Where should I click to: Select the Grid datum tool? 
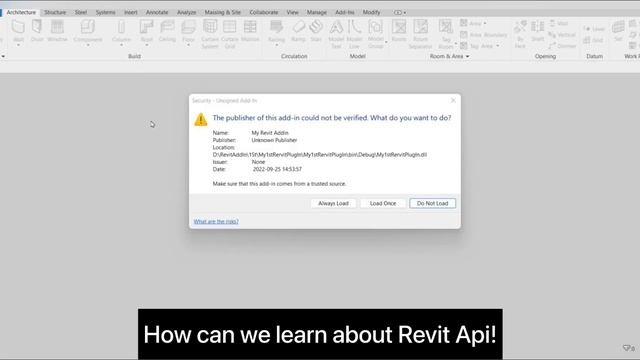point(593,40)
